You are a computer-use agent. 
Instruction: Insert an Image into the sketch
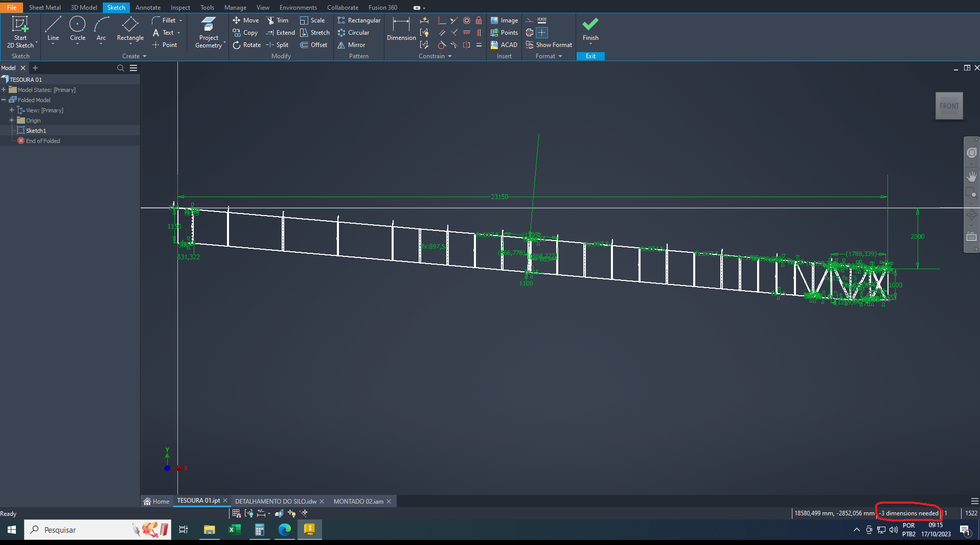504,20
